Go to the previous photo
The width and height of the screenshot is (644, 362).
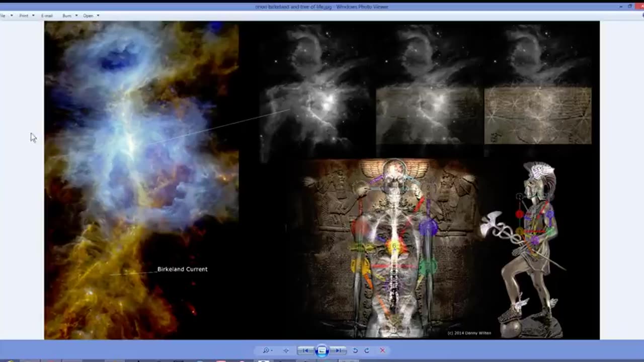[x=305, y=350]
